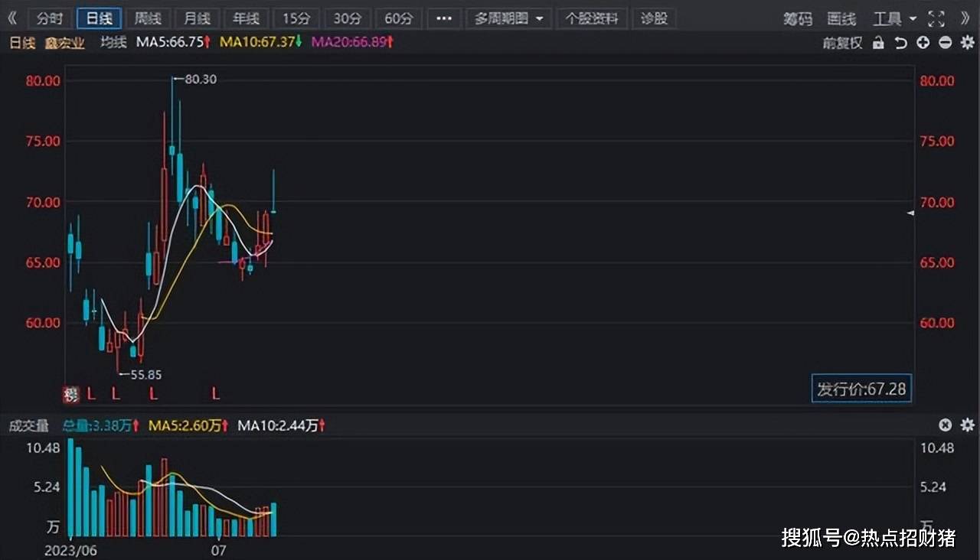Expand right panel with the » arrows
The height and width of the screenshot is (560, 980).
click(x=966, y=18)
